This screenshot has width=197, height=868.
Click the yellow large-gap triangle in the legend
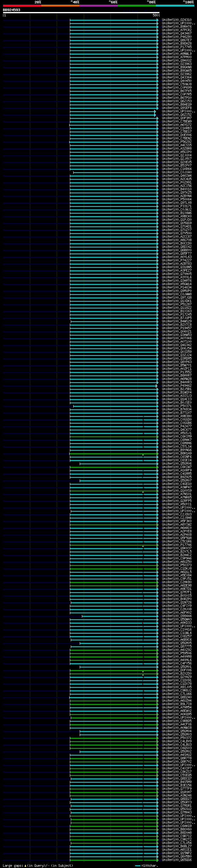[25, 865]
